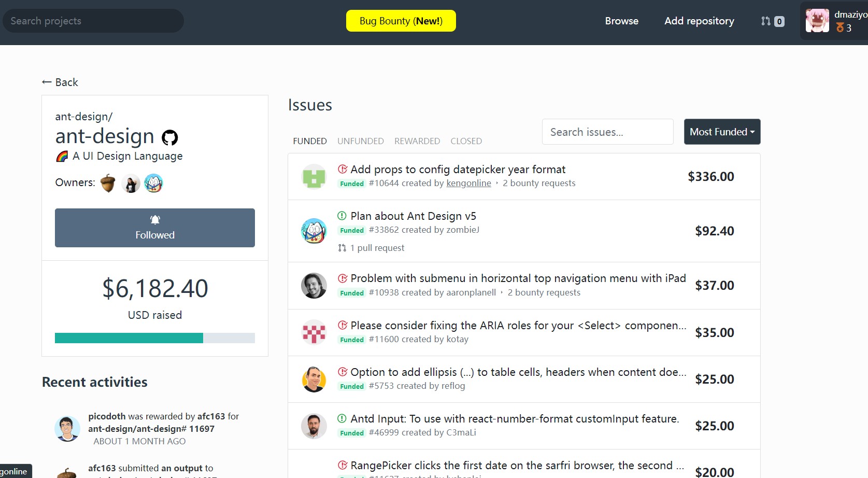Click reflog avatar on ellipsis issue
Viewport: 868px width, 478px height.
pyautogui.click(x=314, y=379)
